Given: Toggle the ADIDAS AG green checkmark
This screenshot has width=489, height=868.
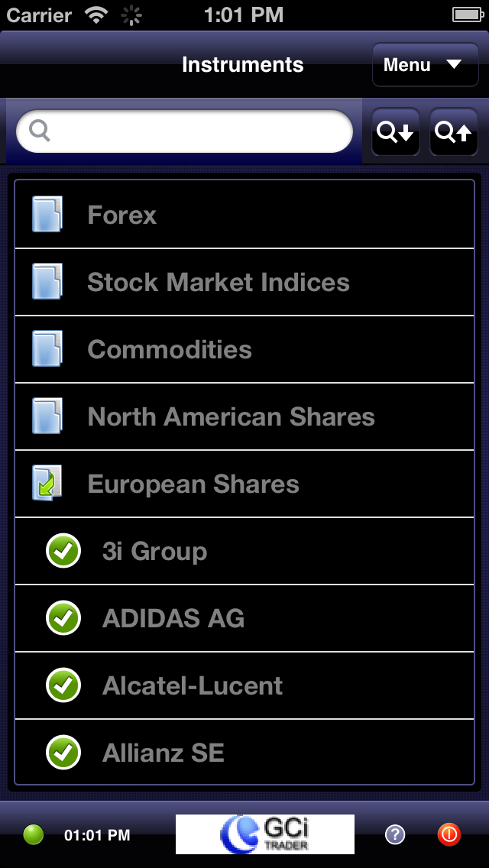Looking at the screenshot, I should tap(63, 618).
